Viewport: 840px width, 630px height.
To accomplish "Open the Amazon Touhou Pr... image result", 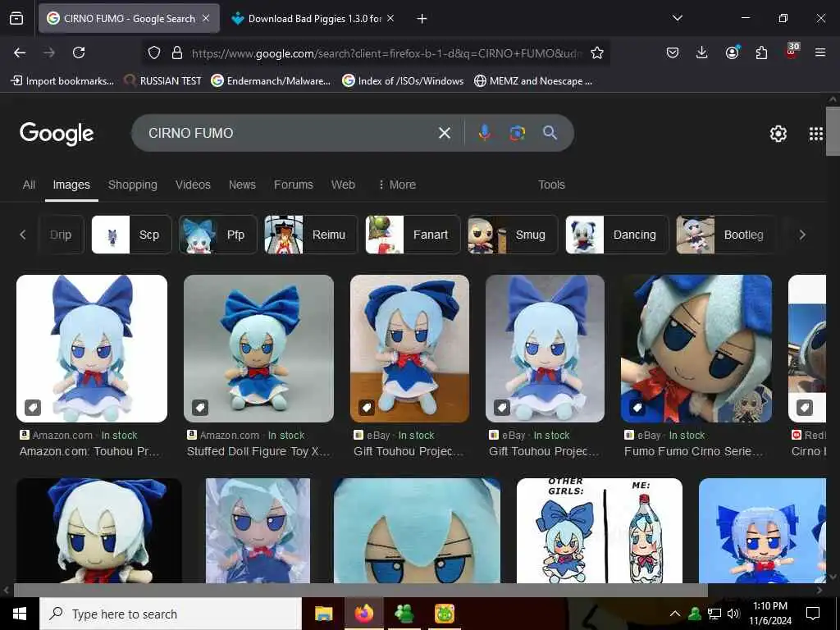I will [92, 348].
